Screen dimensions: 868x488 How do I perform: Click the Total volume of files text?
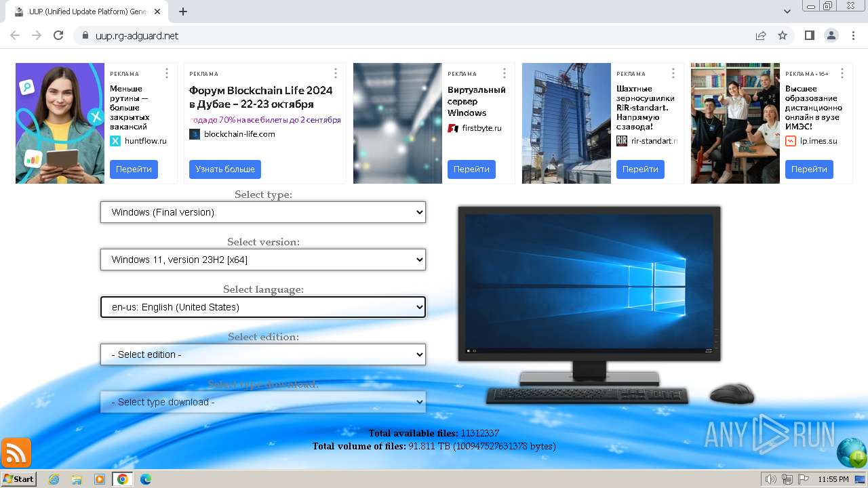tap(434, 446)
